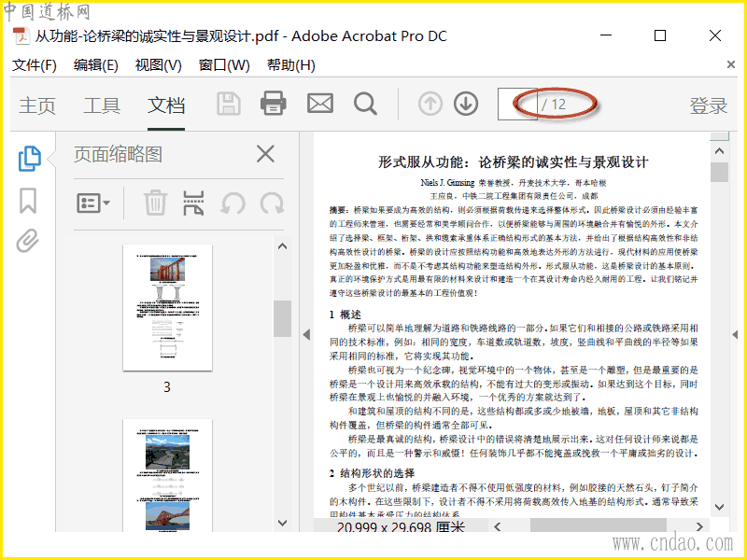Click the 登录 sign-in button

(709, 105)
